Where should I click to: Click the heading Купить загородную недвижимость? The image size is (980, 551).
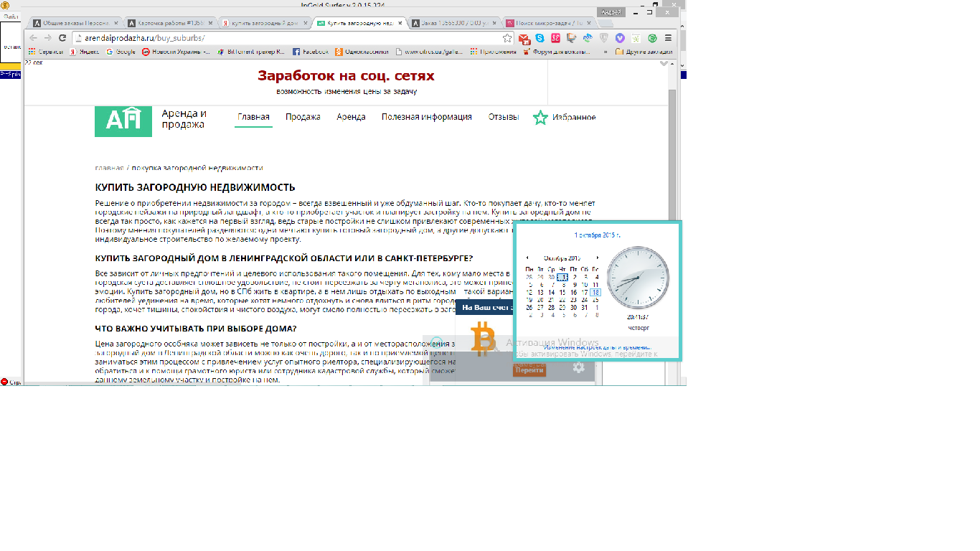pos(195,187)
